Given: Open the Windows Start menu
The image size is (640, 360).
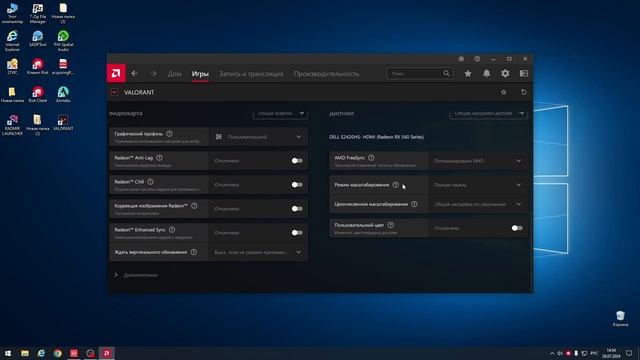Looking at the screenshot, I should (8, 353).
